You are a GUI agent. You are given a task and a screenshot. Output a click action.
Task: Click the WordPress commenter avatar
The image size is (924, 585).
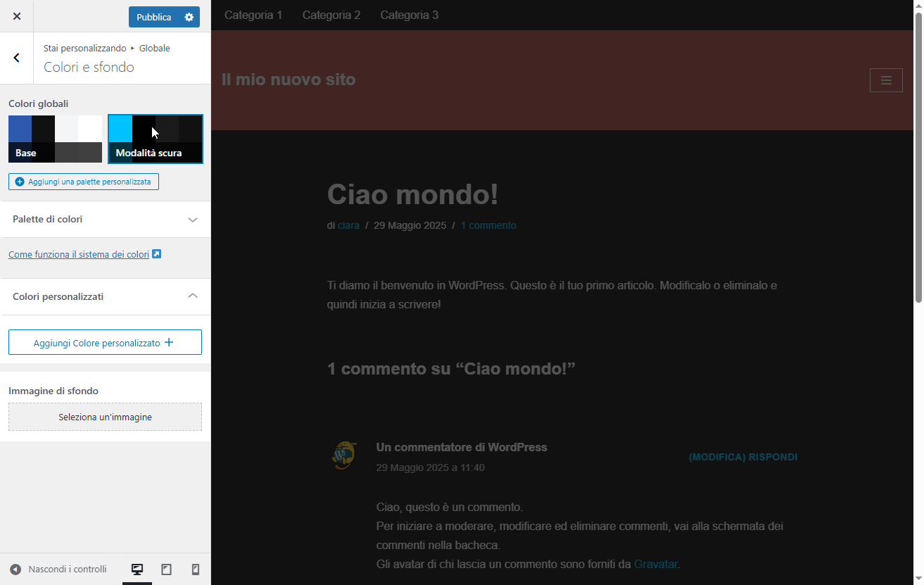[344, 455]
